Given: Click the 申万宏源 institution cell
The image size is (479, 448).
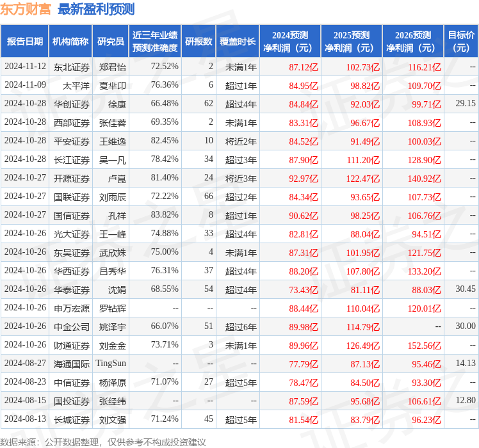Looking at the screenshot, I should pos(72,308).
